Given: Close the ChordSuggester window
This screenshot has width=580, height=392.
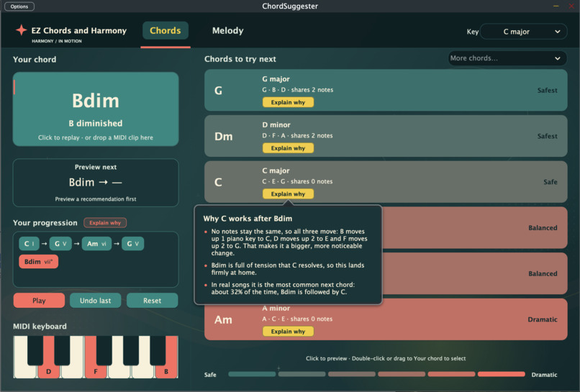Looking at the screenshot, I should click(x=571, y=6).
